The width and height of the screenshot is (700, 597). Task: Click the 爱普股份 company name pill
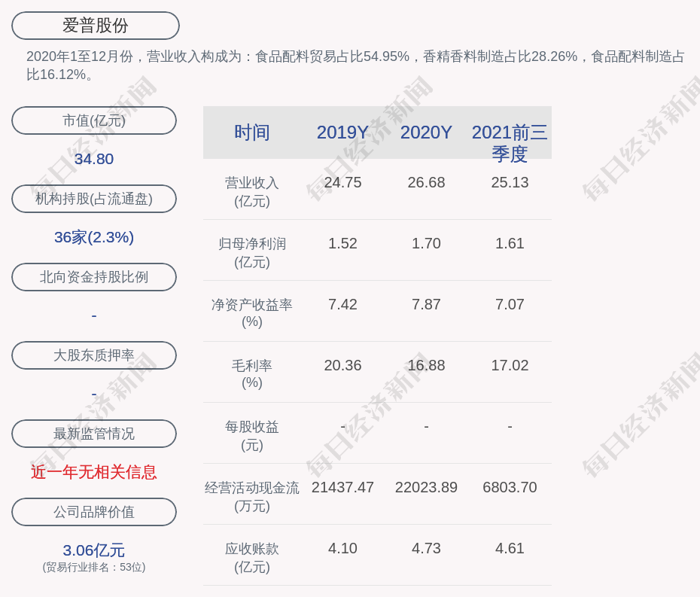96,26
